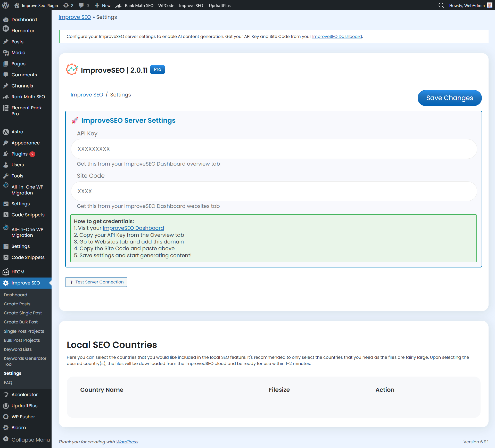Click the Version 6.9.1 footer text
The width and height of the screenshot is (495, 448).
(476, 442)
